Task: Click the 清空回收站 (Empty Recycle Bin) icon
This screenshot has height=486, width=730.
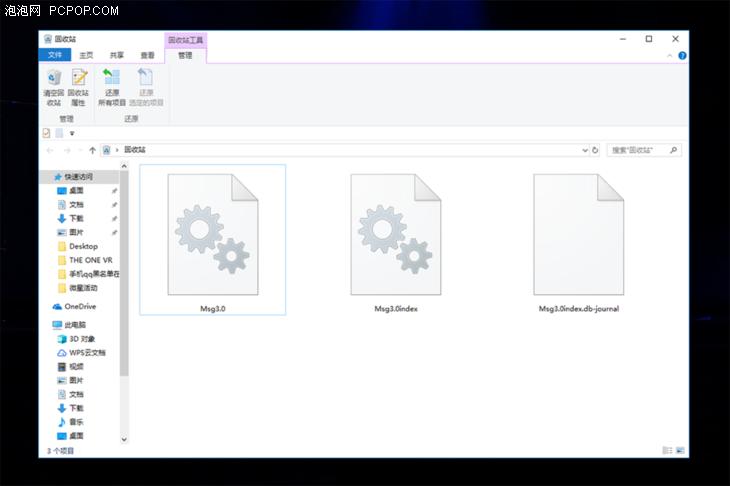Action: 53,87
